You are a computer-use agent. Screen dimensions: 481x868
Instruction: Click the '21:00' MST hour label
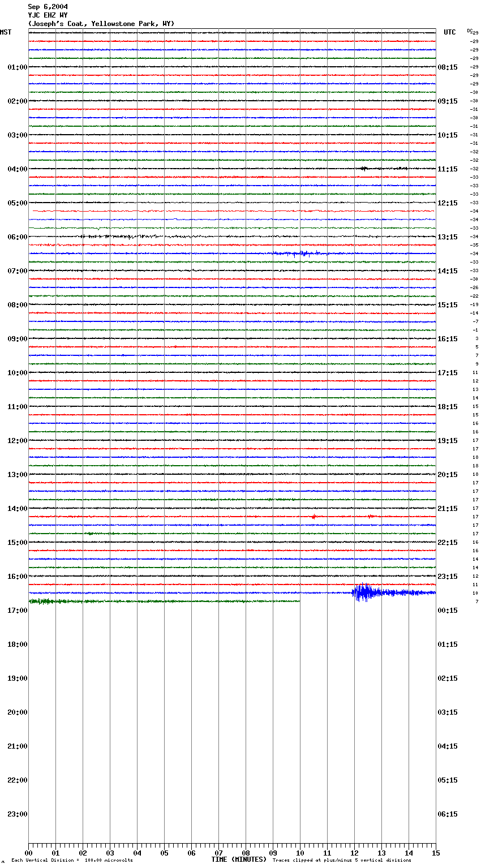coord(18,746)
